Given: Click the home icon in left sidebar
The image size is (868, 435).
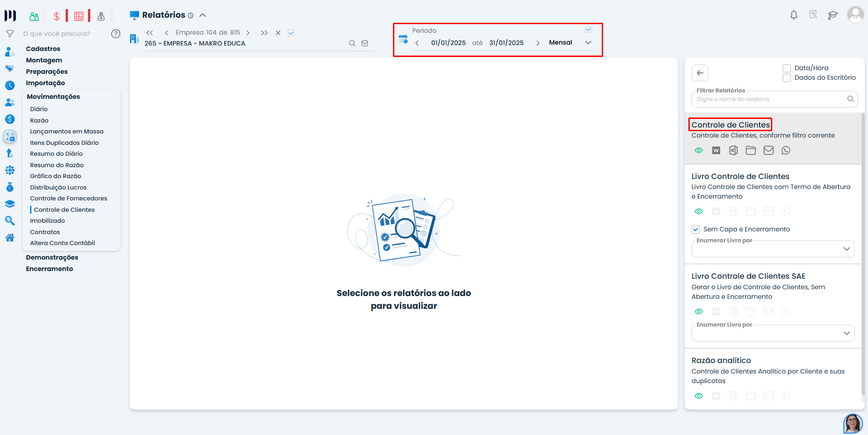Looking at the screenshot, I should [x=10, y=237].
